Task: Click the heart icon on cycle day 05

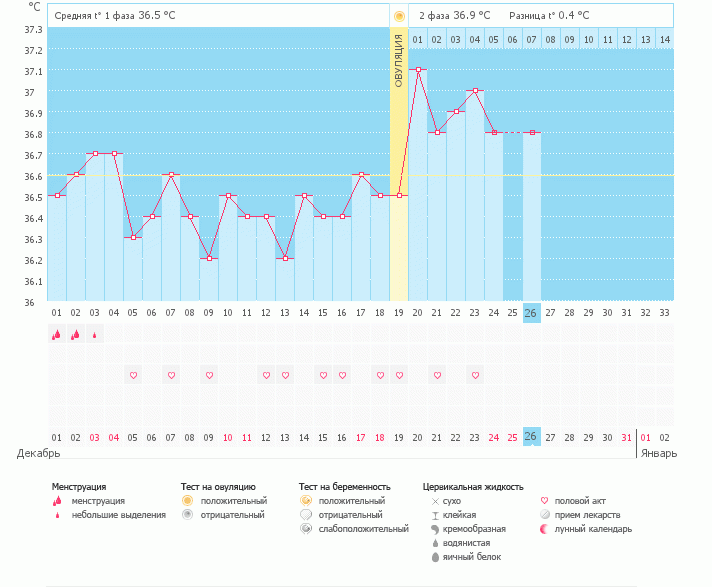Action: pyautogui.click(x=133, y=375)
